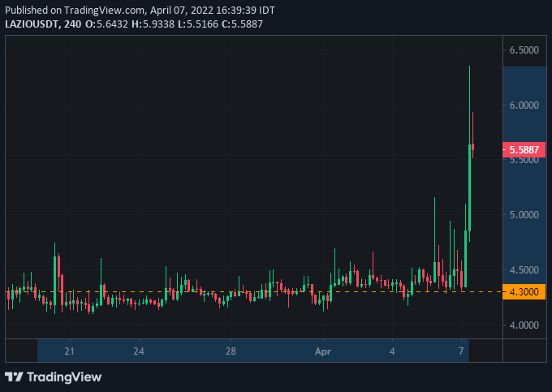Click the last red candle at chart's right edge
The height and width of the screenshot is (392, 552).
coord(472,147)
